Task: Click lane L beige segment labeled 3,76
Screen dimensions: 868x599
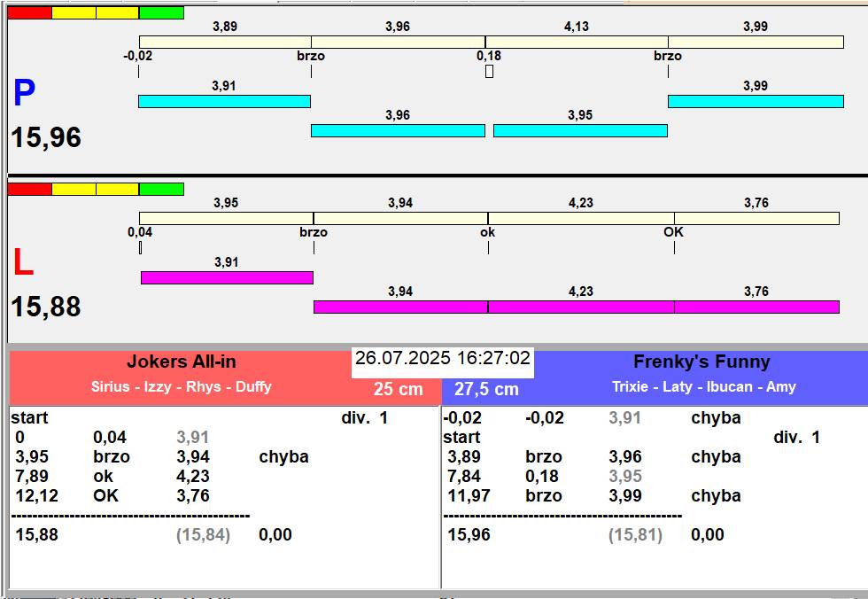Action: tap(756, 218)
